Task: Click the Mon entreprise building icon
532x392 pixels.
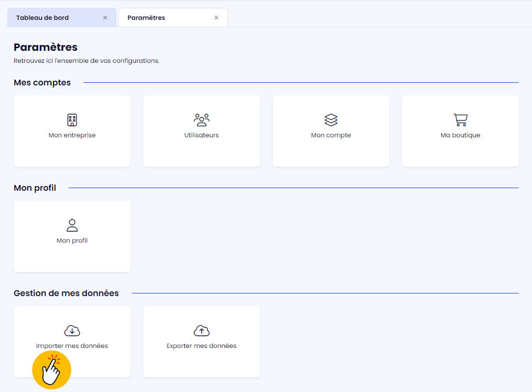Action: (72, 120)
